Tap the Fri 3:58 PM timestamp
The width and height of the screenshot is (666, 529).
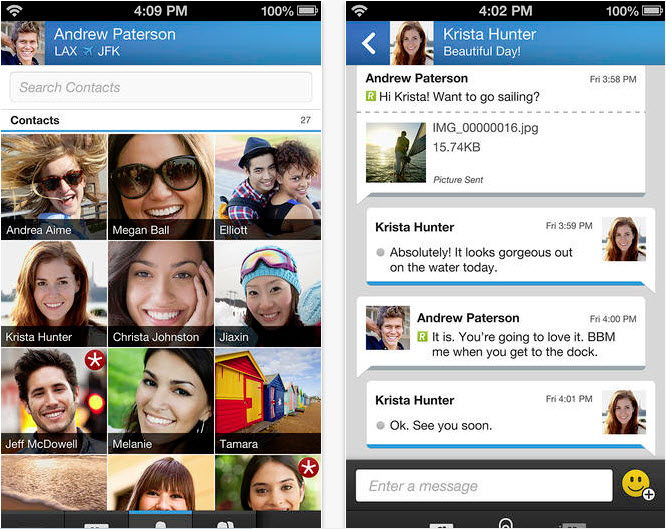[613, 79]
